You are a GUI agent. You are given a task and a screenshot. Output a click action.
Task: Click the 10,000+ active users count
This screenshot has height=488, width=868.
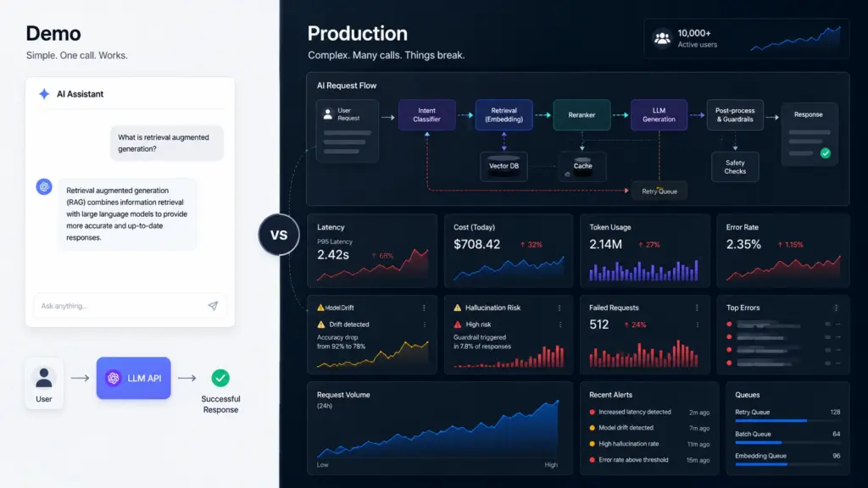click(694, 33)
